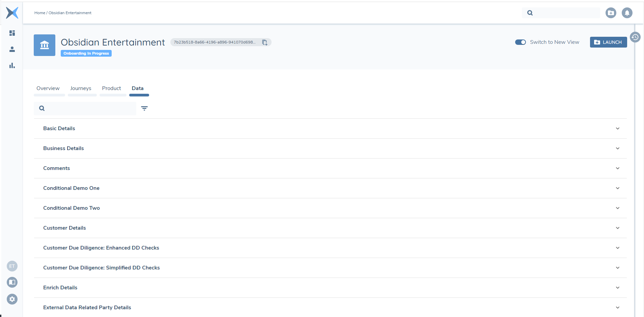Screen dimensions: 644x317
Task: Toggle the Switch to New View switch
Action: click(x=520, y=42)
